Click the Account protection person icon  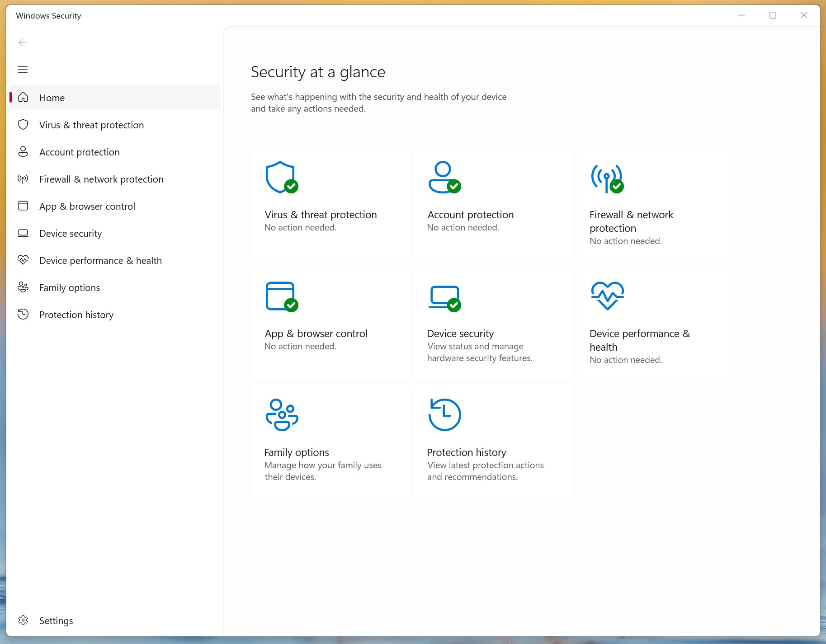(x=444, y=177)
